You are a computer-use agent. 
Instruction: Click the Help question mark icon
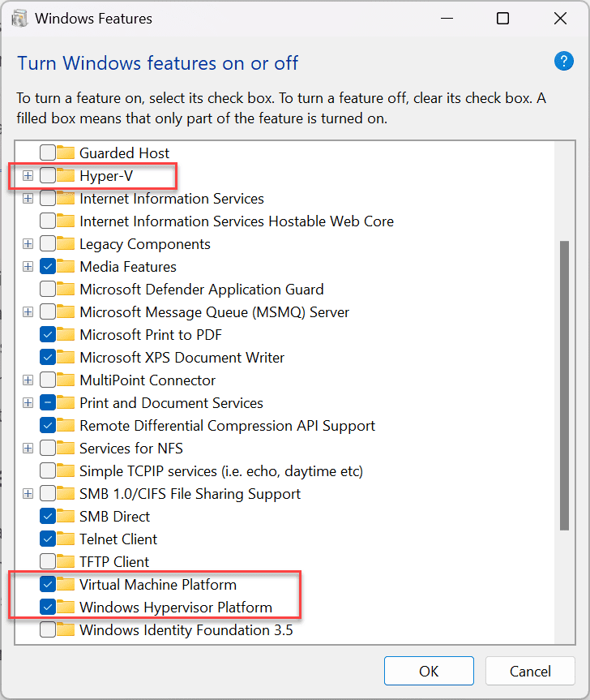(564, 61)
